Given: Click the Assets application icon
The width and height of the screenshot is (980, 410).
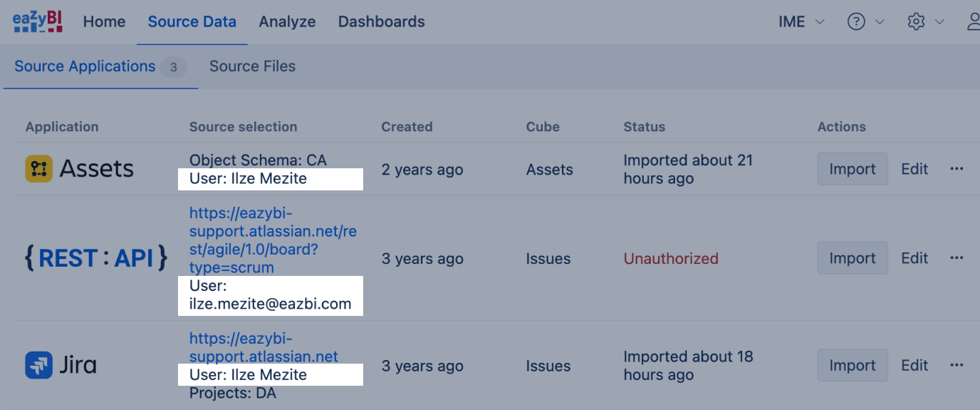Looking at the screenshot, I should 39,169.
